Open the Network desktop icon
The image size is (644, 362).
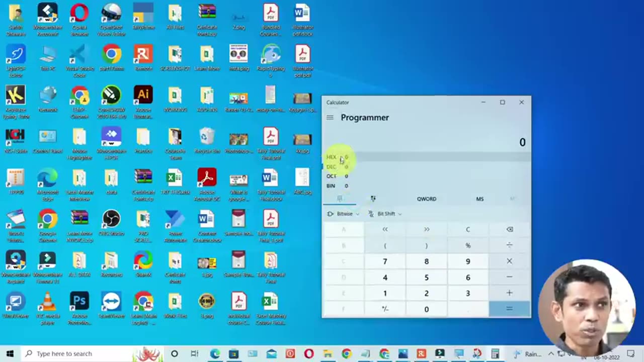[48, 100]
